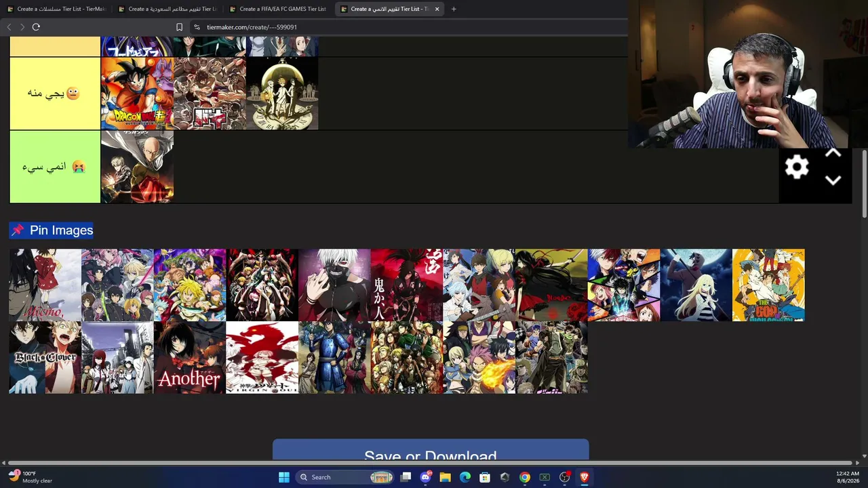Pick the Seven Deadly Sins image

[190, 285]
